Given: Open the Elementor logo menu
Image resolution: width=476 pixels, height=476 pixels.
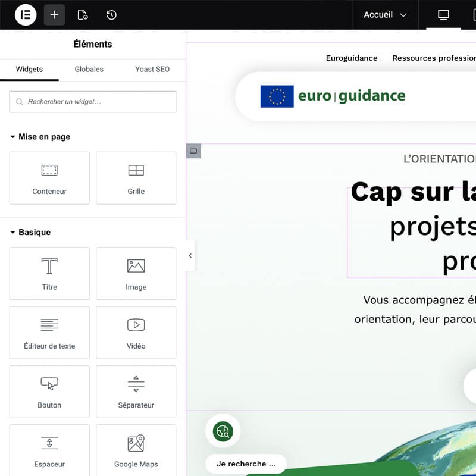Looking at the screenshot, I should pyautogui.click(x=26, y=14).
